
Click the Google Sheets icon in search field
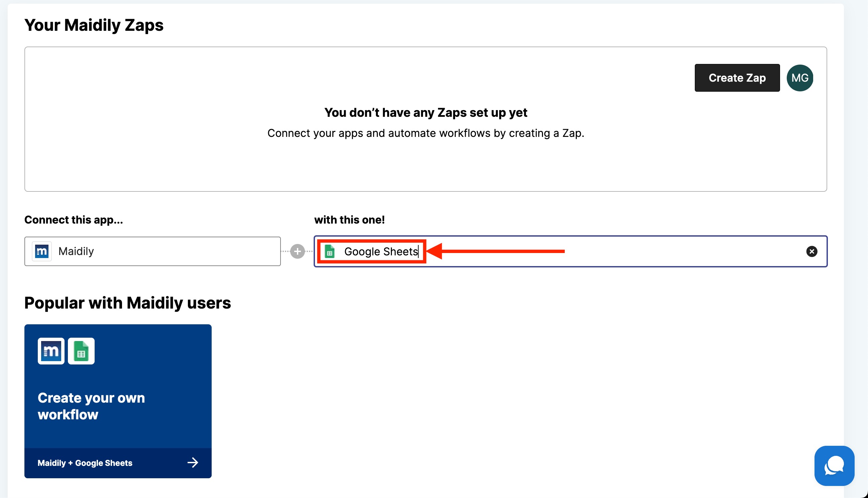pos(330,251)
